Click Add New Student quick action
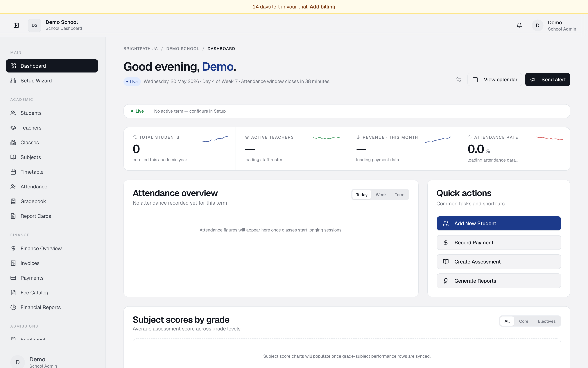 click(499, 223)
